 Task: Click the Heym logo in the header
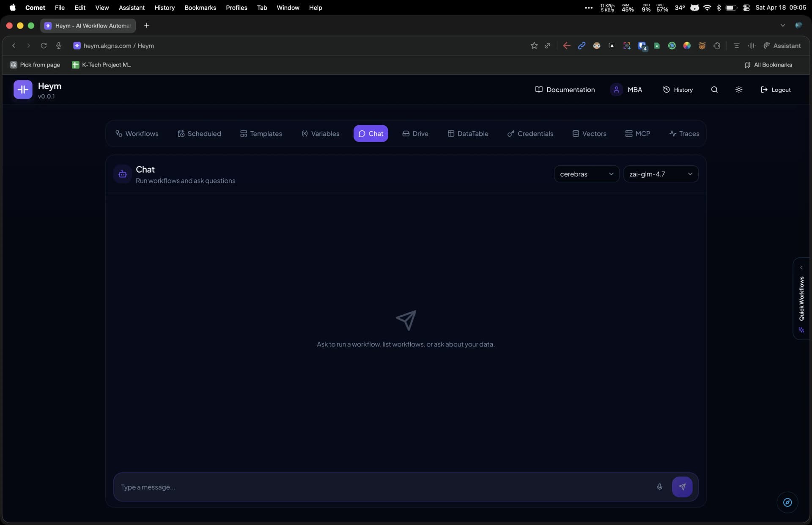23,89
